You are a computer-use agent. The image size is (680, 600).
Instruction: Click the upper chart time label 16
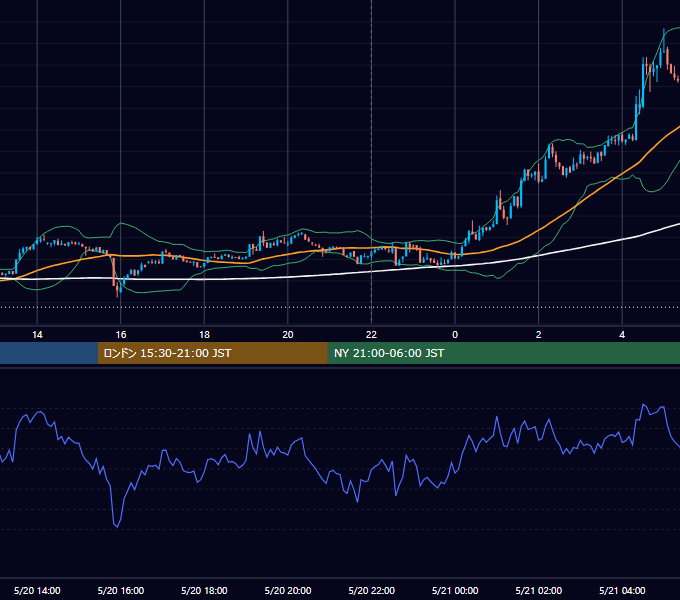(121, 335)
